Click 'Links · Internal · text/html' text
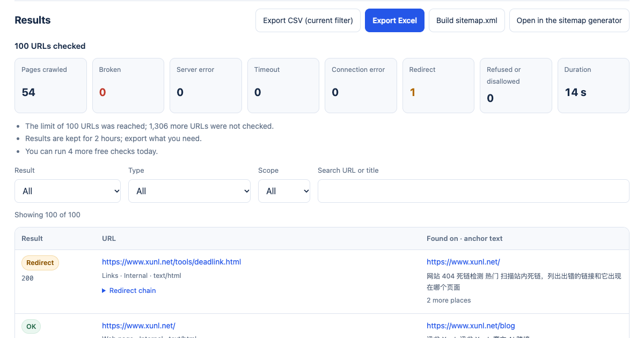Viewport: 644px width, 338px height. [x=142, y=276]
